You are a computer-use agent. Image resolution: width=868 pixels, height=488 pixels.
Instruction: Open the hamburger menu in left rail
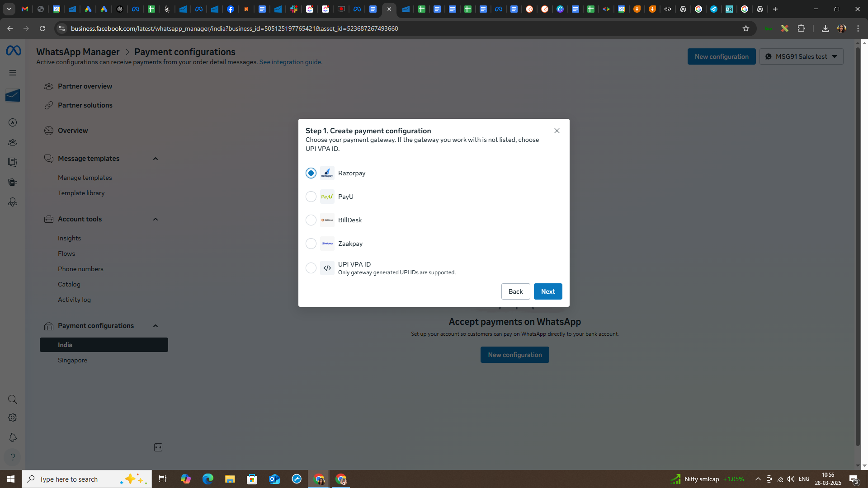coord(13,73)
